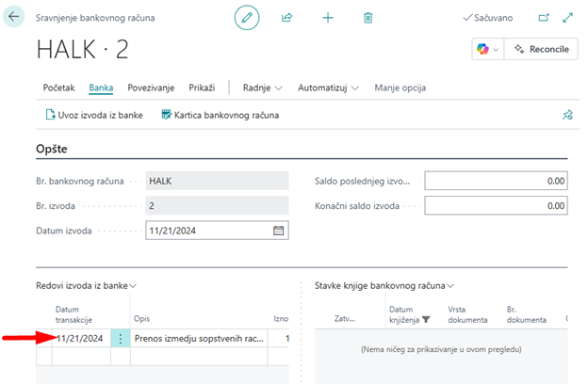
Task: Expand the Radnje menu
Action: [x=263, y=88]
